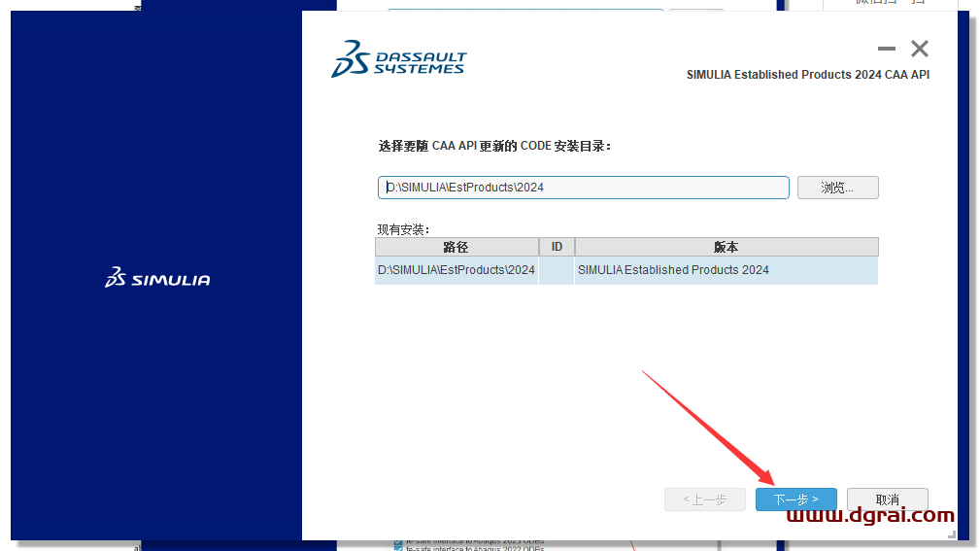Select the 版本 column header
This screenshot has width=980, height=551.
click(x=727, y=247)
